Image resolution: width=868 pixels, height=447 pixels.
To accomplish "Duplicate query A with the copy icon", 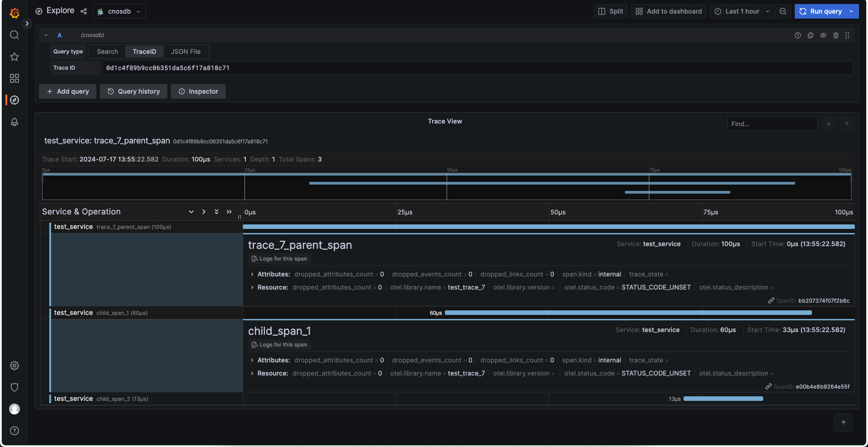I will coord(811,35).
